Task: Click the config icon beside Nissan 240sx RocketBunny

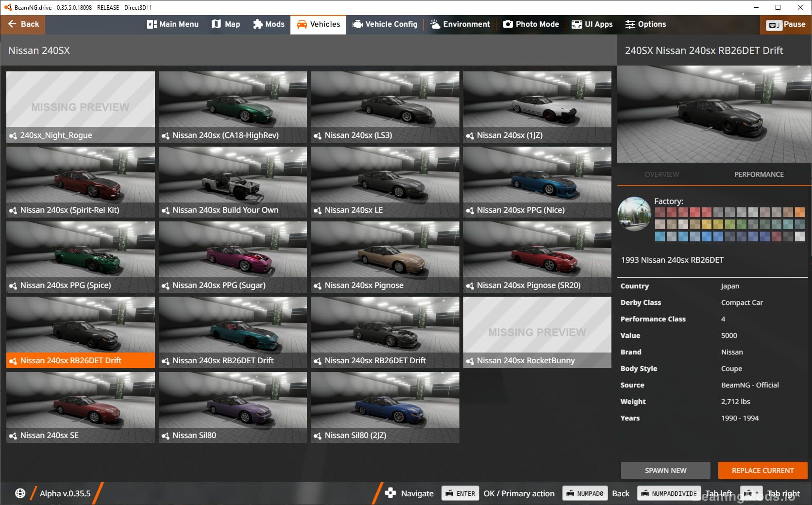Action: 470,361
